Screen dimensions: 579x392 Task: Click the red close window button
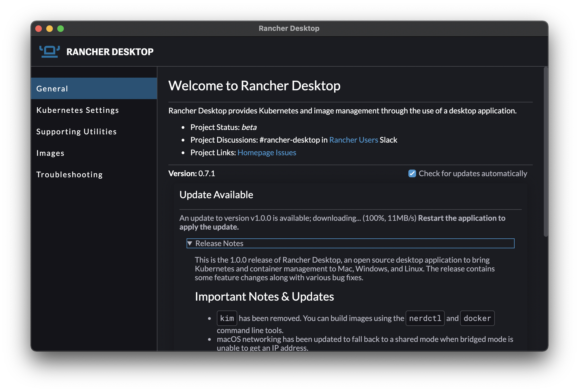pyautogui.click(x=39, y=29)
